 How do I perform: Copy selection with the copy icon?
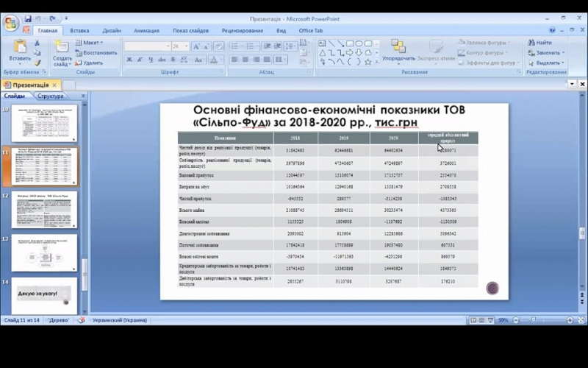[37, 53]
